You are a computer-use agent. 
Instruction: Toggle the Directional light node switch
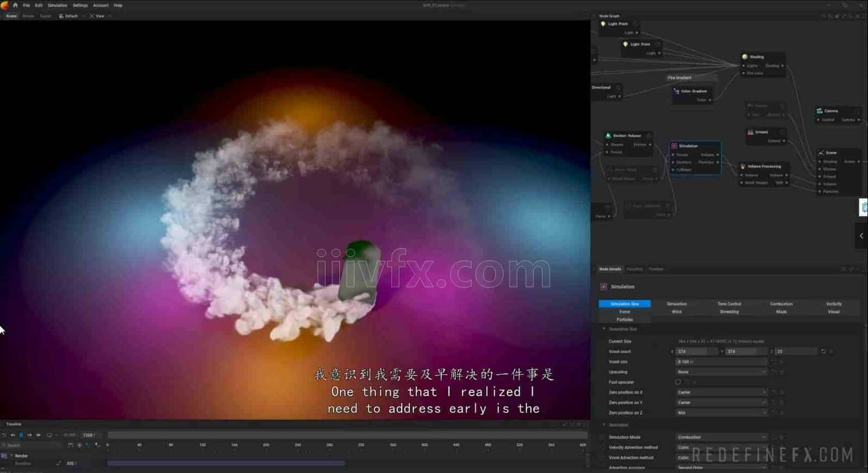coord(618,88)
